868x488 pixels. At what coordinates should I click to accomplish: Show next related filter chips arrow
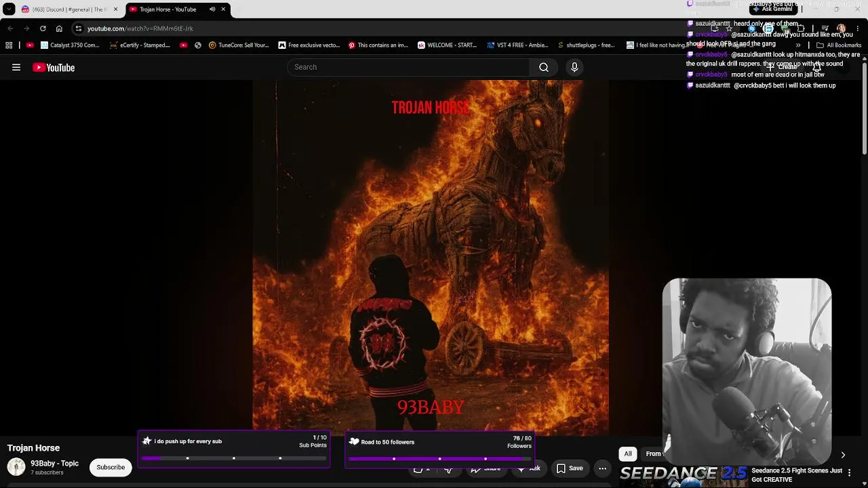(843, 455)
